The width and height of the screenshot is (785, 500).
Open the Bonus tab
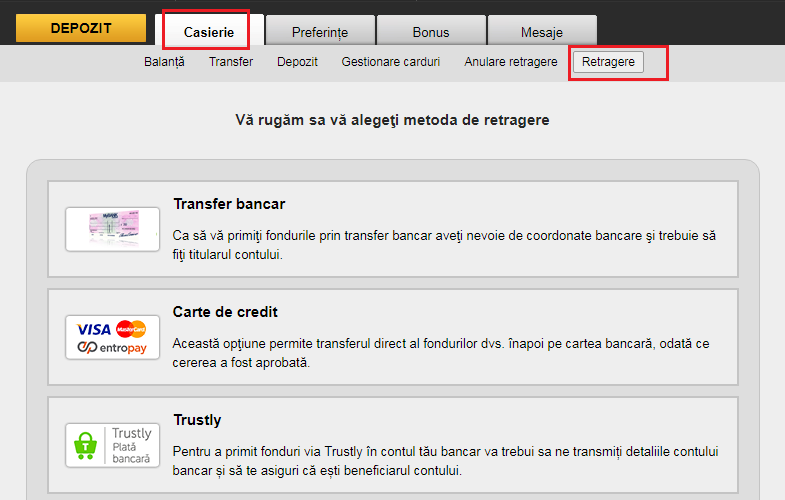click(431, 31)
